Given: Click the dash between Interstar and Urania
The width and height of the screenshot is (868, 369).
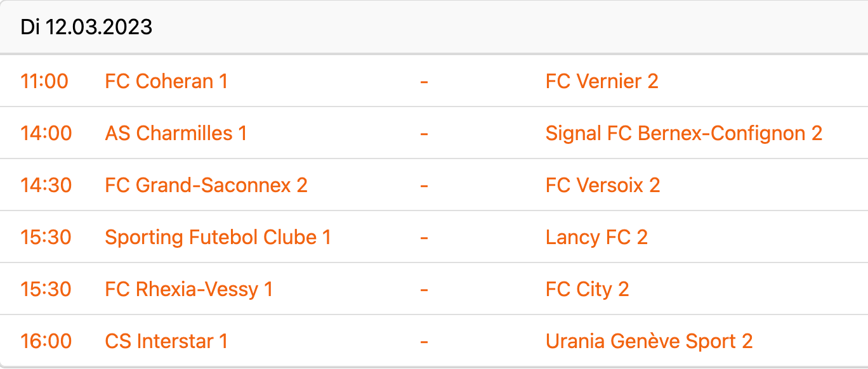Looking at the screenshot, I should [x=424, y=341].
